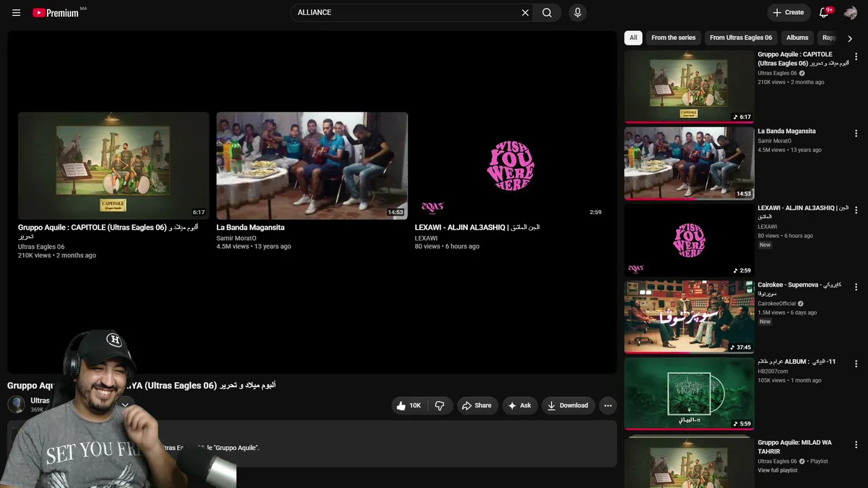Screen dimensions: 868x488
Task: Open the Ask AI button
Action: tap(519, 405)
